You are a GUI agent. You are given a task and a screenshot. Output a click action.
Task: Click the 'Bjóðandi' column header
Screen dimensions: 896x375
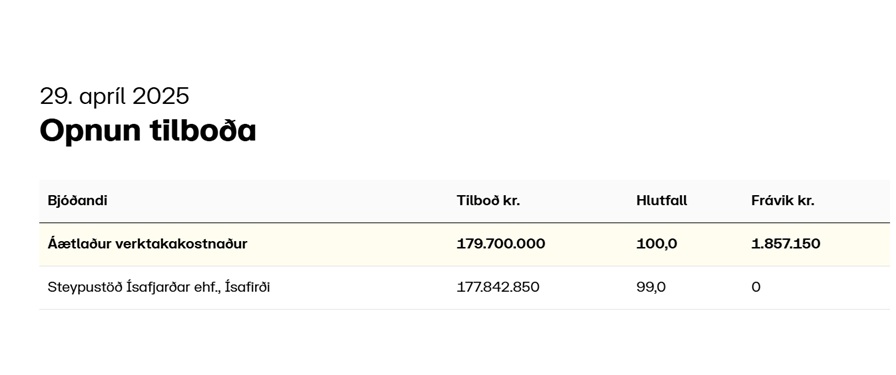click(77, 201)
